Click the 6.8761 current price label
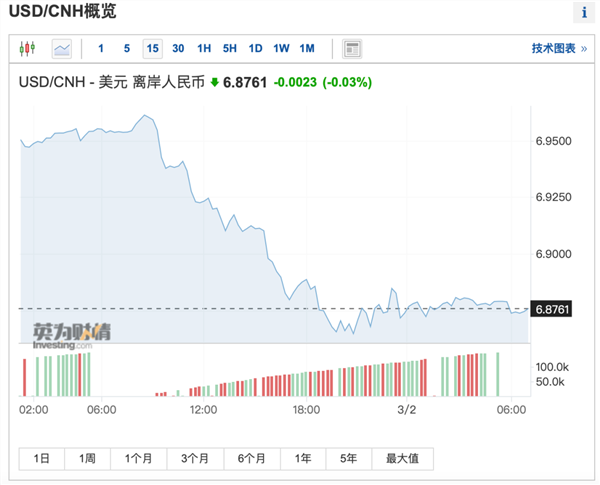 [x=552, y=309]
